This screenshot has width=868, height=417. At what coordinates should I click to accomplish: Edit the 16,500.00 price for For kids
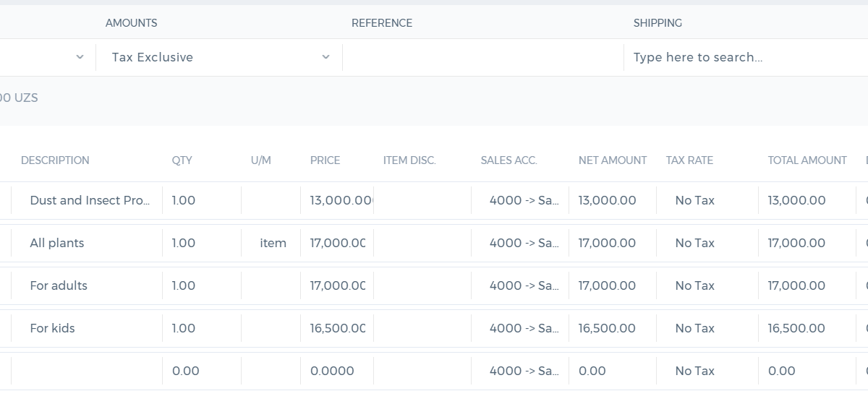pyautogui.click(x=337, y=328)
